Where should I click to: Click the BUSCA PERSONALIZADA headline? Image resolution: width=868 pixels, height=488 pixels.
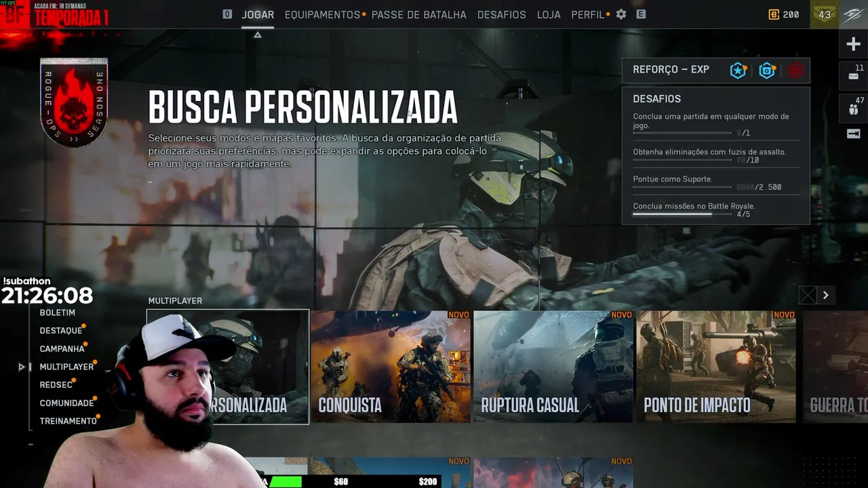click(302, 107)
